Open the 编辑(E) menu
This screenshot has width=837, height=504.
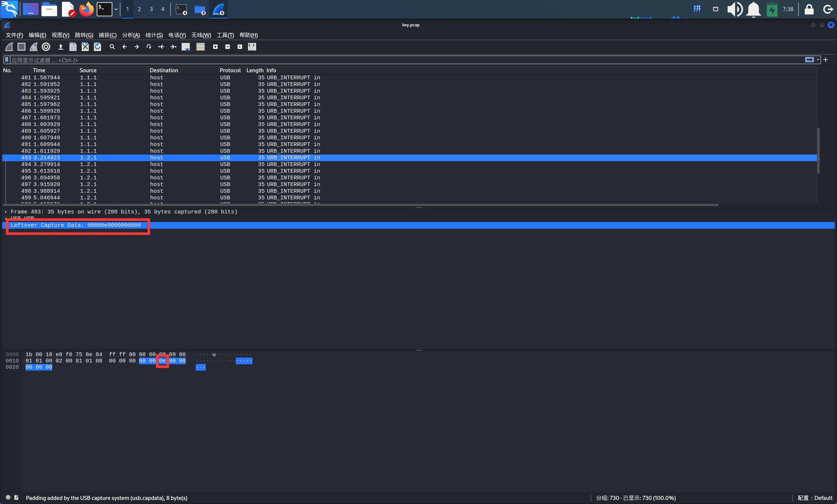[x=37, y=35]
